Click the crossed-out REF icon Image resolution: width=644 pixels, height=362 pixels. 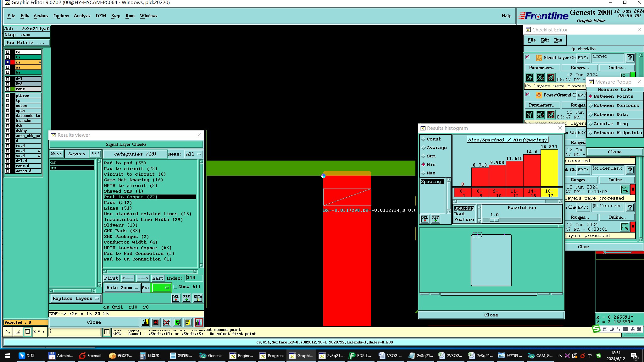[x=167, y=322]
